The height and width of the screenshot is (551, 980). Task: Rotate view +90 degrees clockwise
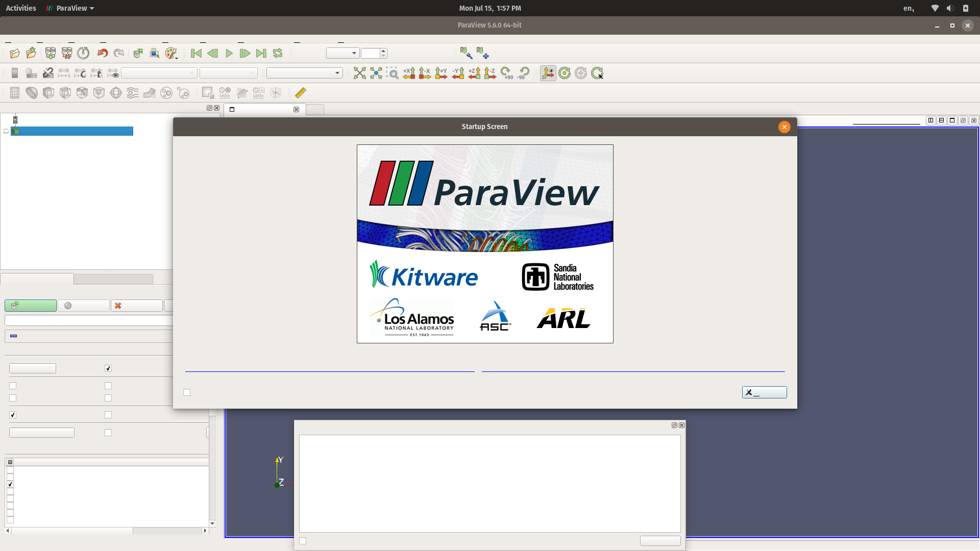tap(507, 73)
